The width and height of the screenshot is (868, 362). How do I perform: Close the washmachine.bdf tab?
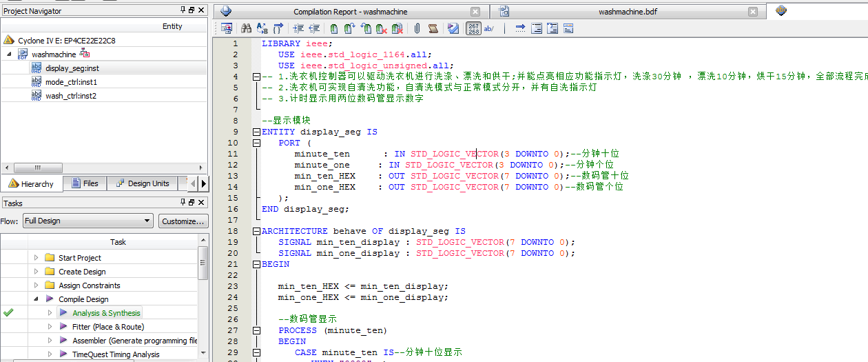[x=753, y=12]
